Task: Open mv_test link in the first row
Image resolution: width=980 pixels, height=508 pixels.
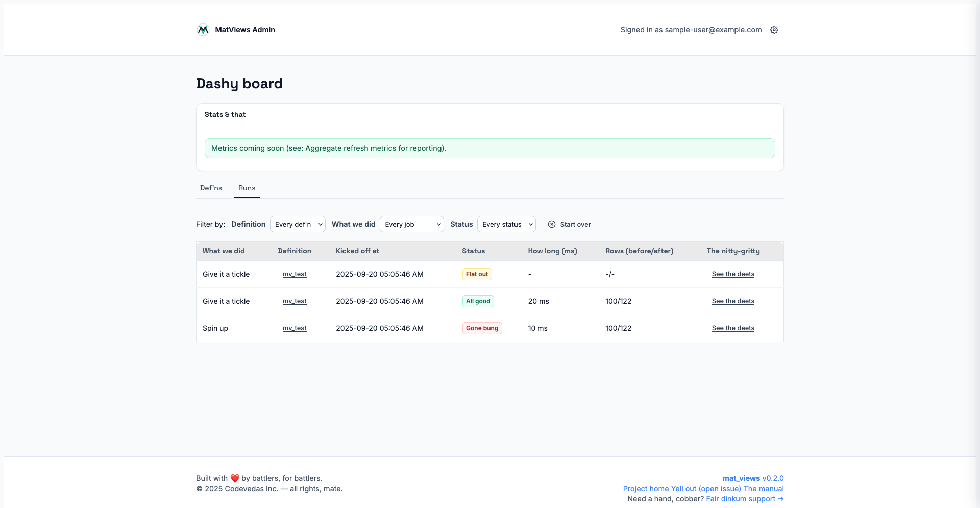Action: 295,274
